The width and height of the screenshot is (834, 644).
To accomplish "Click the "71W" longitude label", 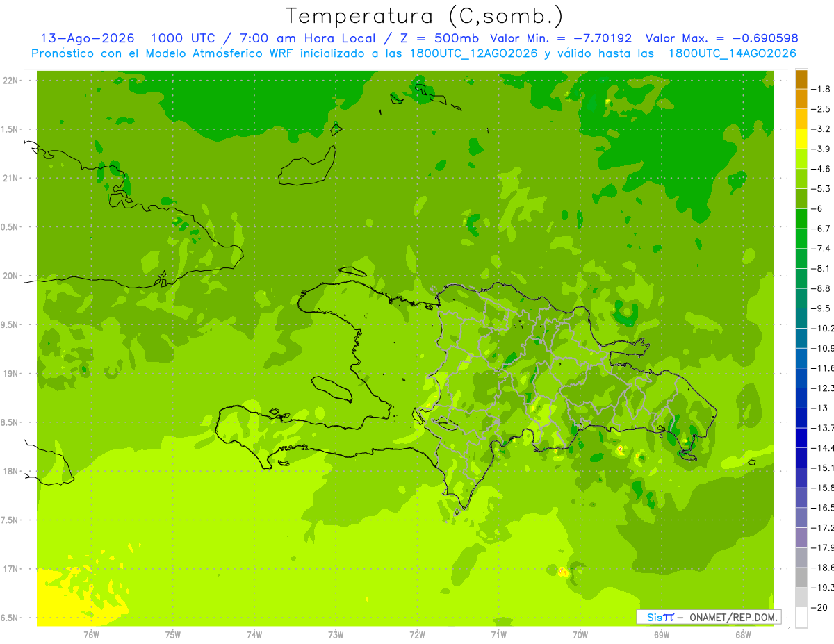I will tap(498, 634).
